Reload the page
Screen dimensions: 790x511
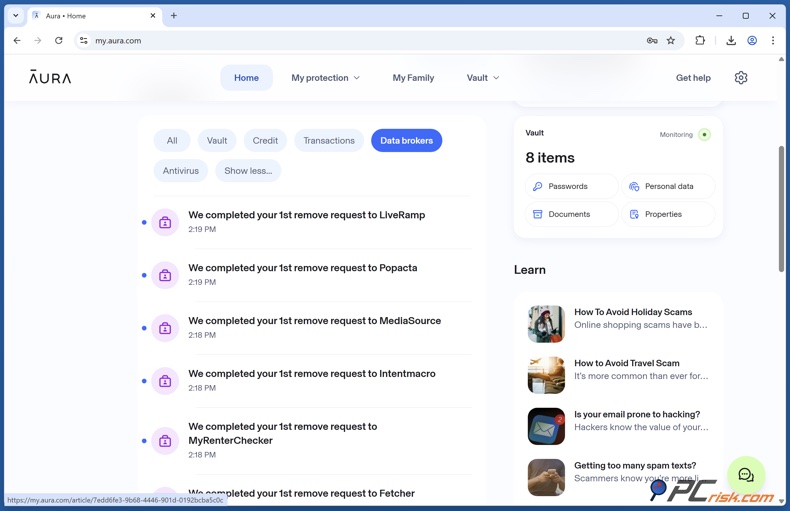tap(59, 41)
